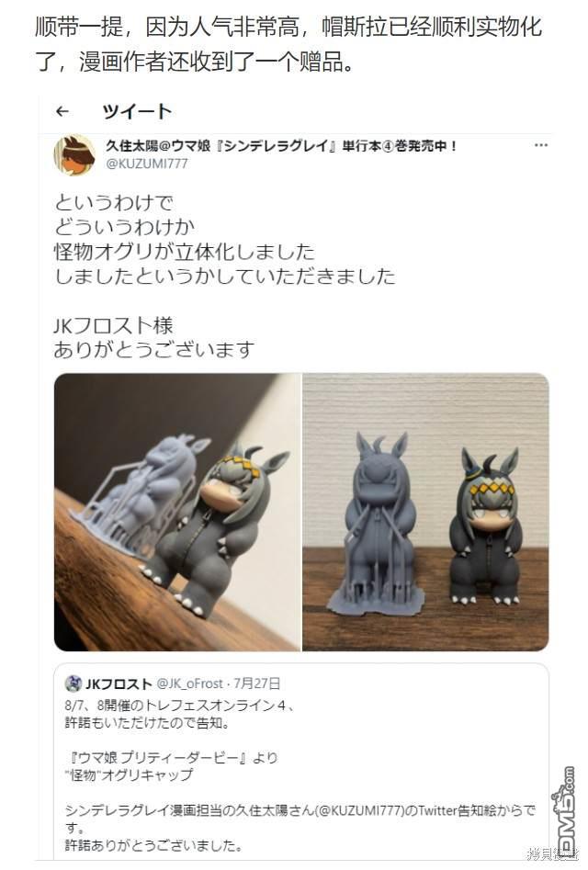This screenshot has height=870, width=588.
Task: Click the ツイート header title
Action: [x=137, y=111]
